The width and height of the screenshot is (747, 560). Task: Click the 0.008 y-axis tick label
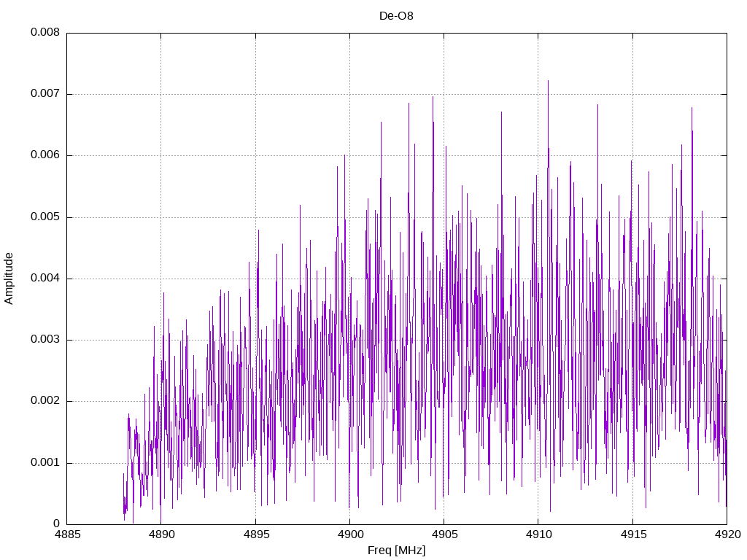coord(45,32)
